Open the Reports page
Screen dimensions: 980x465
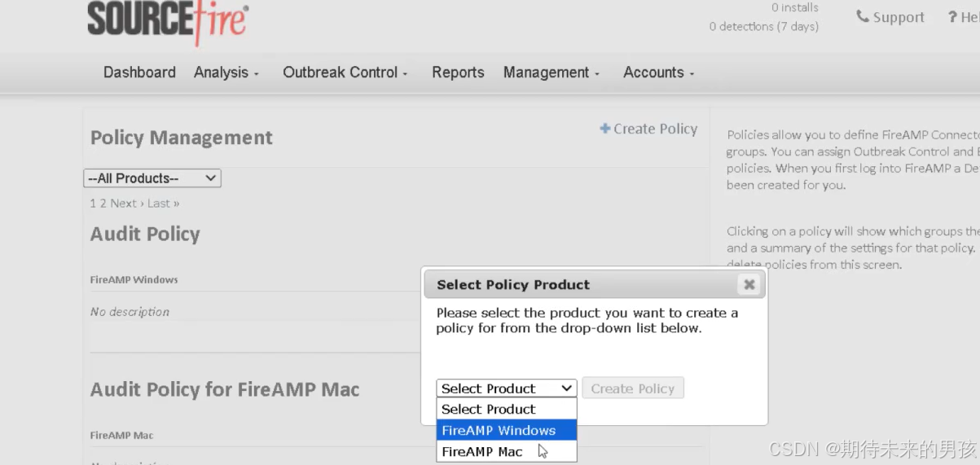458,72
